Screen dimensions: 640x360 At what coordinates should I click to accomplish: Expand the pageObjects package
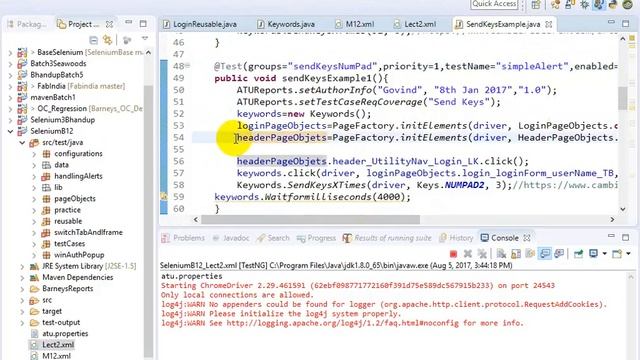34,199
